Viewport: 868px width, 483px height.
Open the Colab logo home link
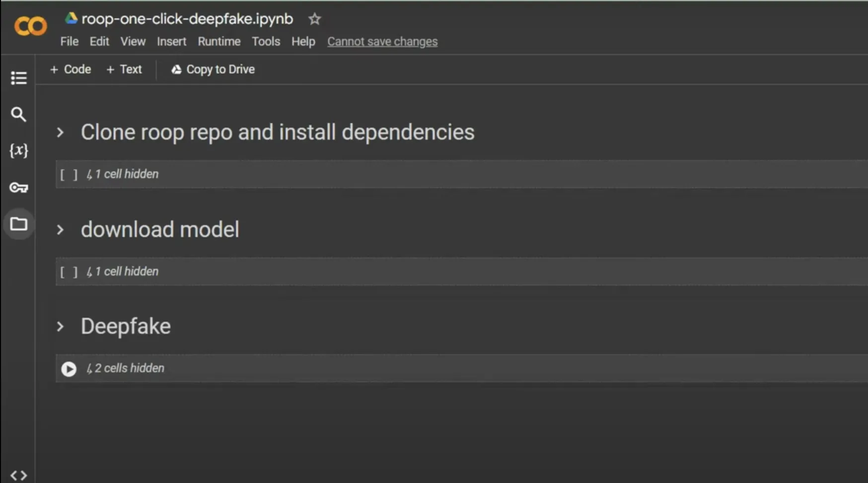[x=30, y=26]
